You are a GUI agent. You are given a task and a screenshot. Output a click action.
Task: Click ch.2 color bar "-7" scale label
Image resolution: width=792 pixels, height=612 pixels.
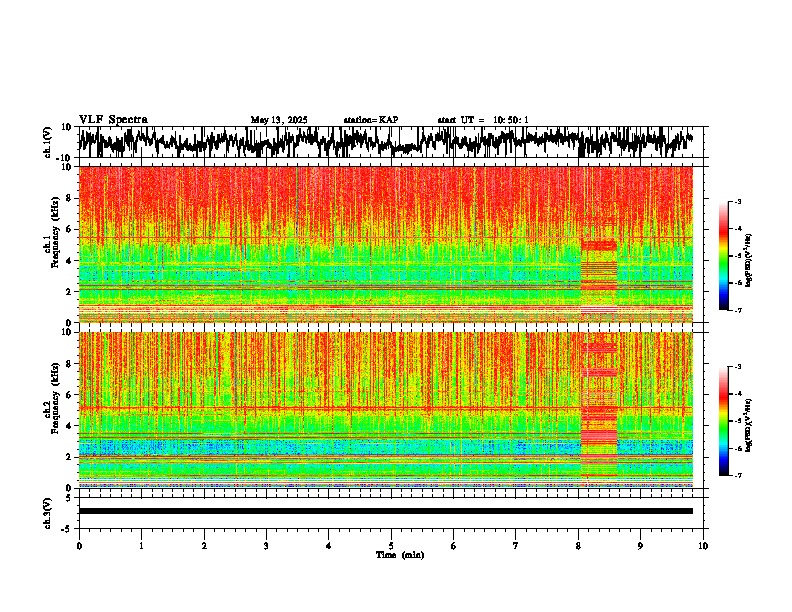738,475
